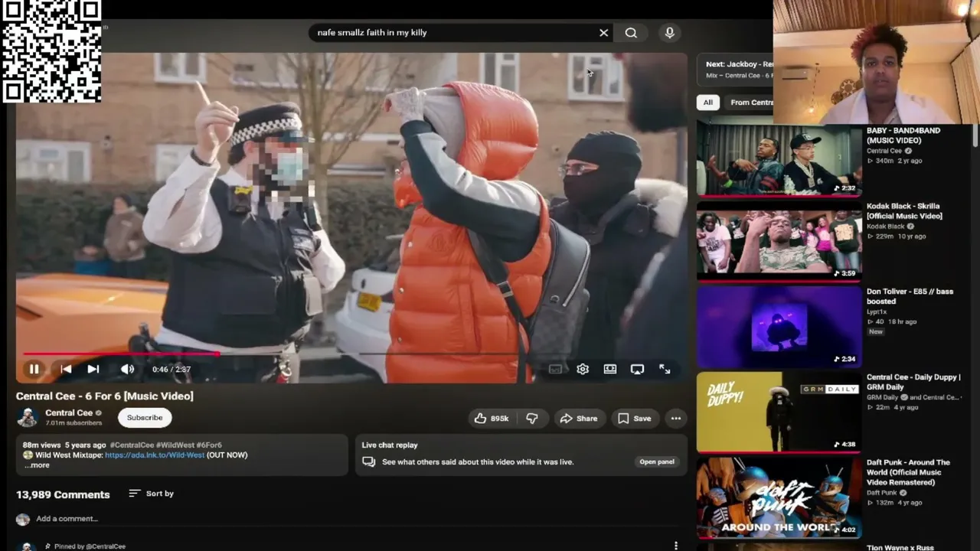The height and width of the screenshot is (551, 980).
Task: Expand the description with '...more'
Action: 36,465
